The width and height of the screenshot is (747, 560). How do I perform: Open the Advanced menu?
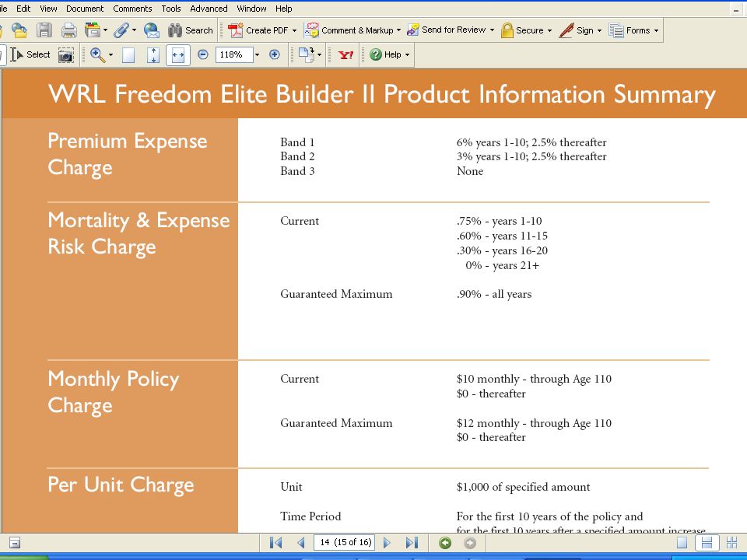click(x=209, y=9)
